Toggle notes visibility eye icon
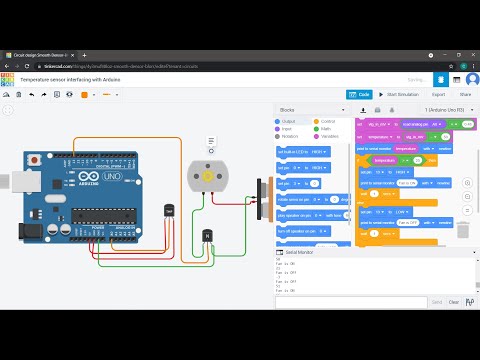480x360 pixels. 69,95
